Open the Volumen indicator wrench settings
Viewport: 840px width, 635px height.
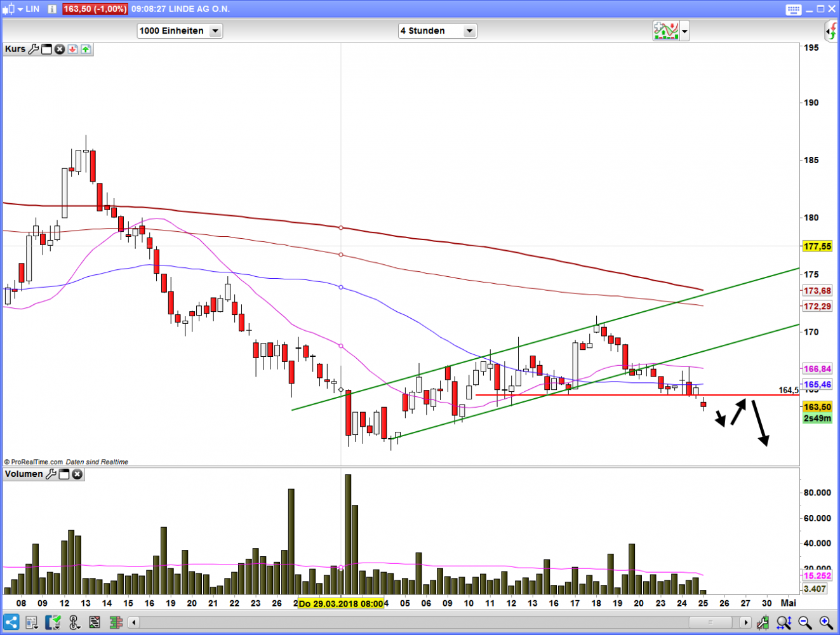[x=51, y=474]
